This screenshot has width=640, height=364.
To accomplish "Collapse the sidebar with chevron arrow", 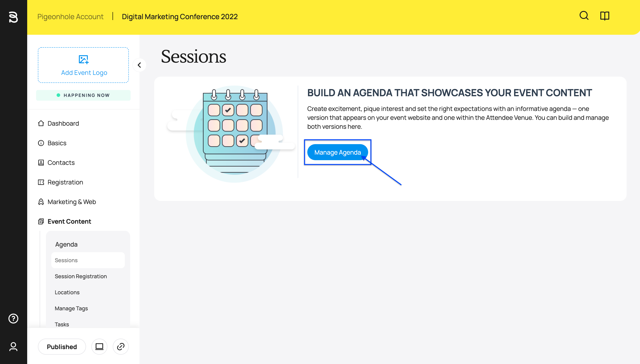I will pyautogui.click(x=139, y=65).
